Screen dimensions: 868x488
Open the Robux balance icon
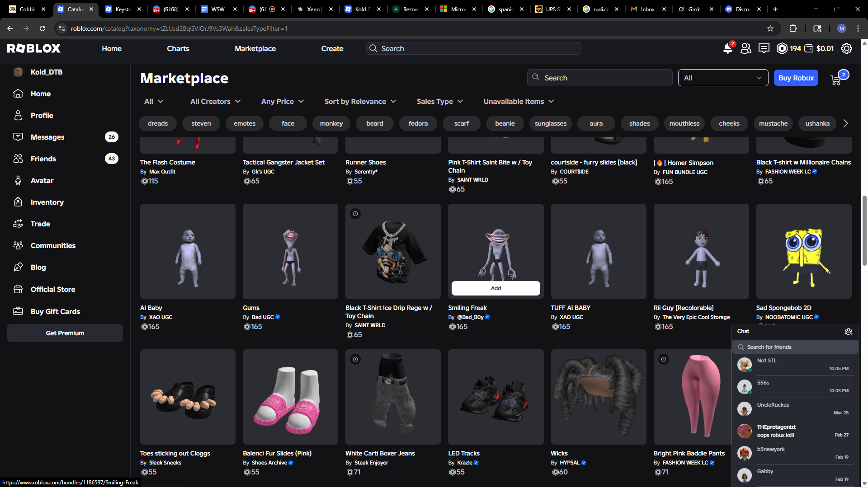(x=782, y=48)
